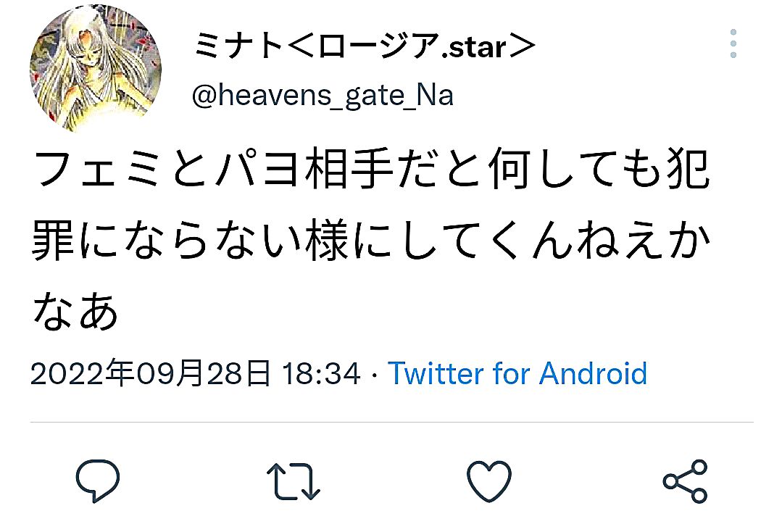Visit the @heavens_gate_Na handle
The height and width of the screenshot is (532, 782).
(323, 95)
